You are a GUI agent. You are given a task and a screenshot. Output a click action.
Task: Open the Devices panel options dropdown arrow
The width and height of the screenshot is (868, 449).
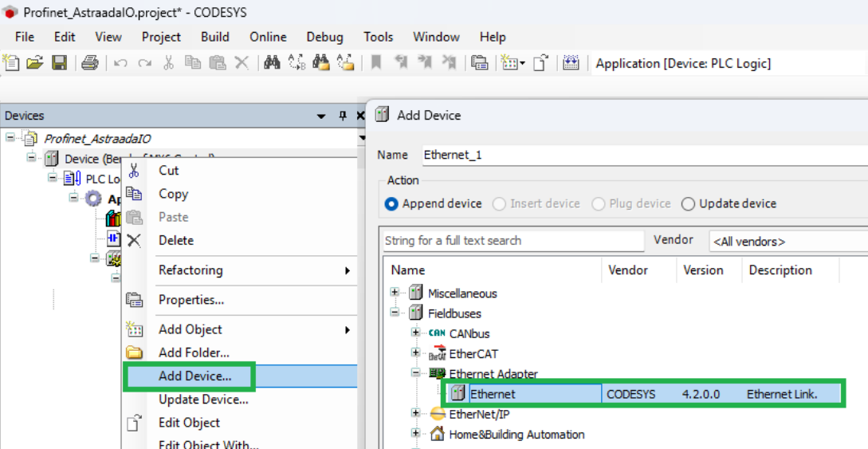pos(321,116)
